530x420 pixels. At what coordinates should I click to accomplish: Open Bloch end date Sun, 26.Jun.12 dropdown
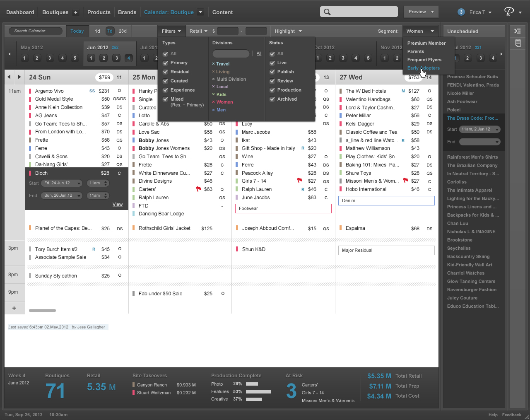tap(62, 196)
